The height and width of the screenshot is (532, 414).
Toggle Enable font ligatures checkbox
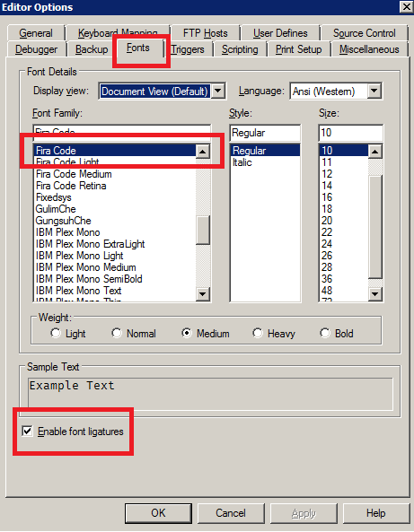coord(27,432)
